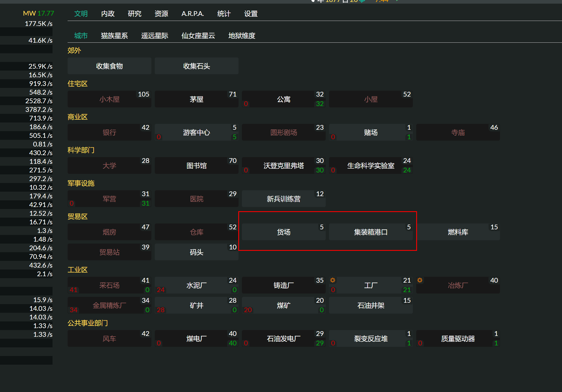This screenshot has height=392, width=562.
Task: Open the 仙女座星云 sub-tab
Action: coord(198,36)
